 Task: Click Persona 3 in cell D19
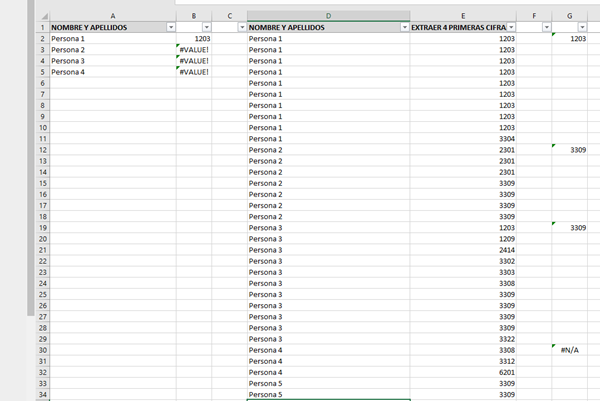328,228
